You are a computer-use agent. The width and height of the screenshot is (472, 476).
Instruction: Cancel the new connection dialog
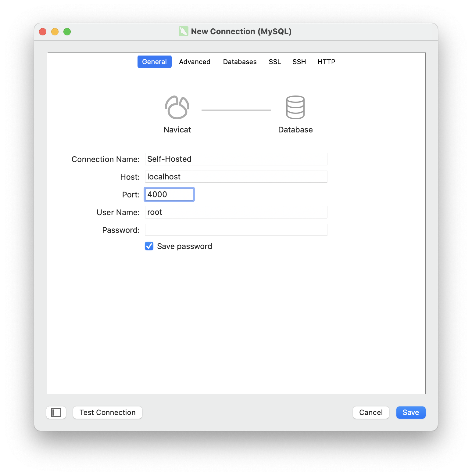pyautogui.click(x=371, y=412)
